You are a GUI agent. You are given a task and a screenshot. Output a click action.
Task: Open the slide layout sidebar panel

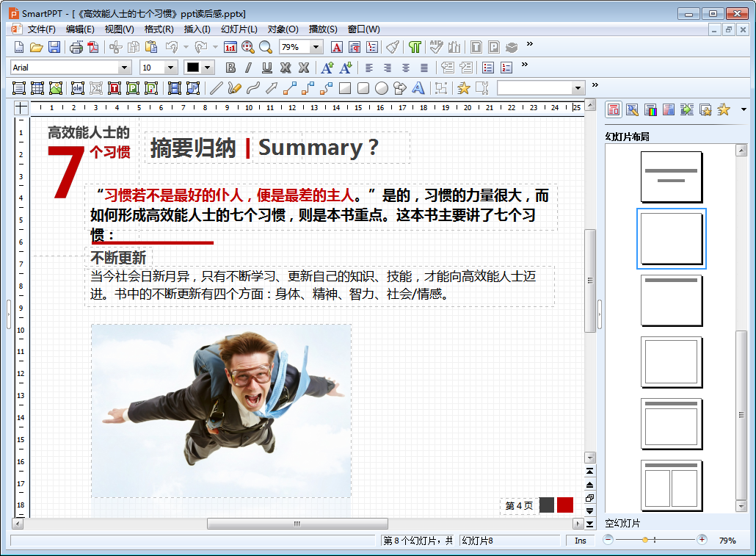614,109
